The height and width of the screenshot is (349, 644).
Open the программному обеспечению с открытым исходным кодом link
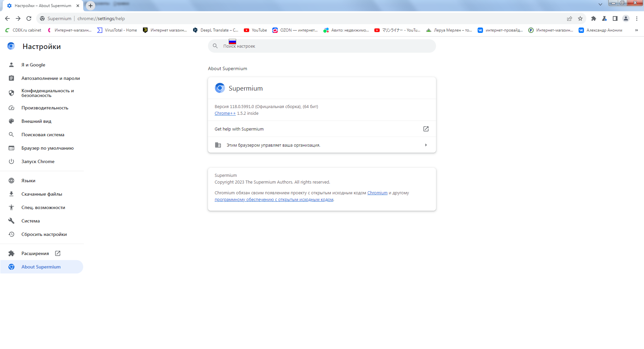274,200
